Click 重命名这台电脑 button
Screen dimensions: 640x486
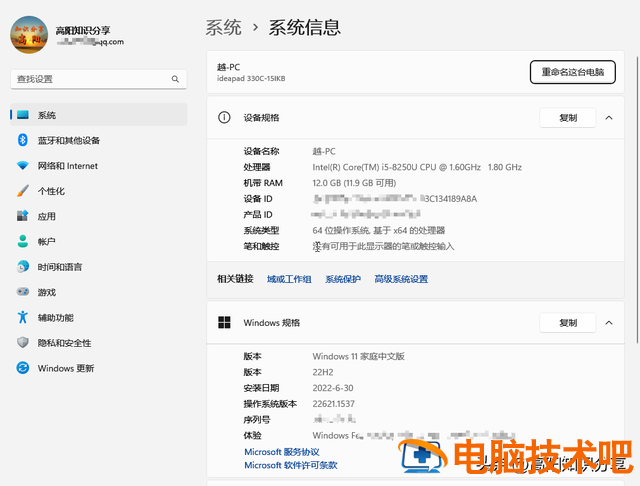[x=573, y=72]
